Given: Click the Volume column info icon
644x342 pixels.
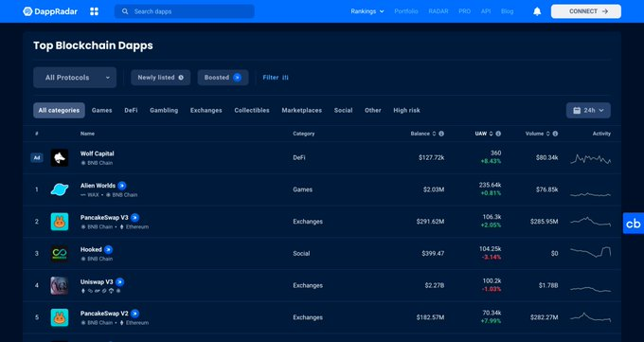Looking at the screenshot, I should point(555,134).
